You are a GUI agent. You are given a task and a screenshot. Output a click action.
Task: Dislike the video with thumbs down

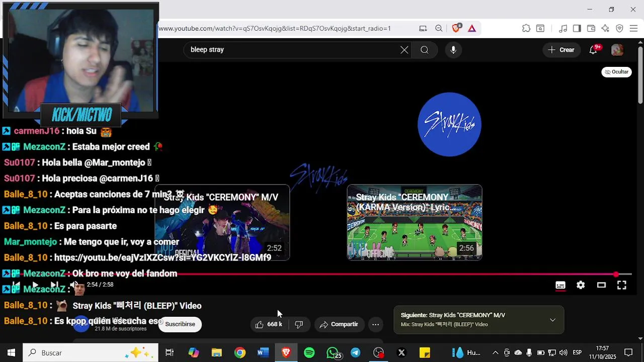pyautogui.click(x=299, y=324)
